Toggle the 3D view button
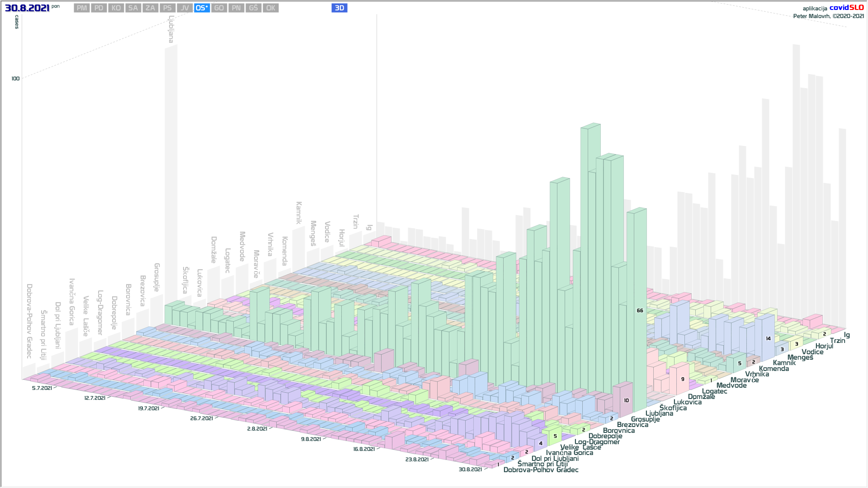 coord(339,8)
